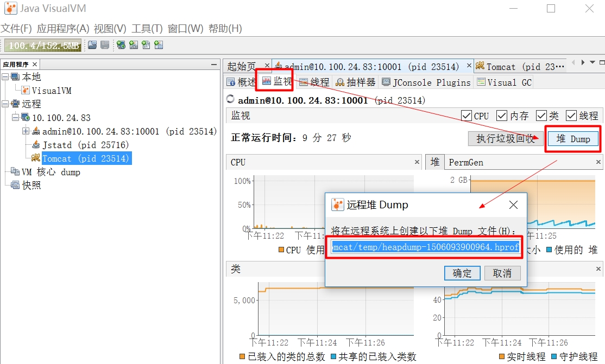Select the admin@10.100.24.83:10001 JMX icon in tree

click(x=36, y=131)
